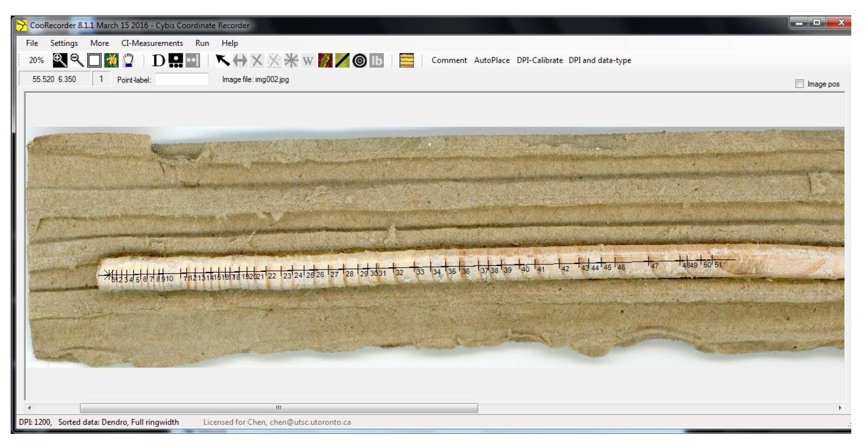Click in the Point-label text field

182,79
